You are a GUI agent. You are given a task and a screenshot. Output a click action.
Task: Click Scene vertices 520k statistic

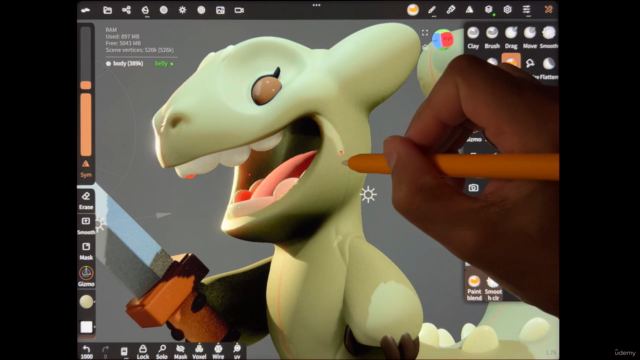click(140, 50)
